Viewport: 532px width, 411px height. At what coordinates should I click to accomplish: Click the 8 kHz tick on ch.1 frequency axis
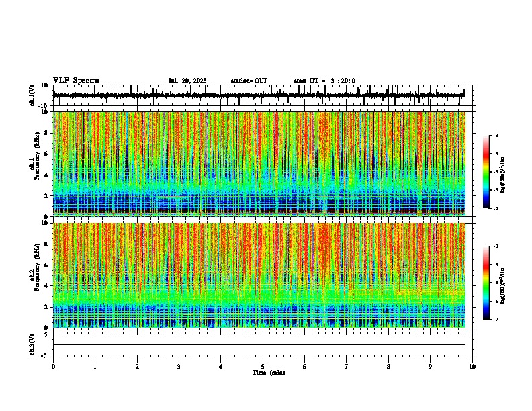pyautogui.click(x=48, y=133)
